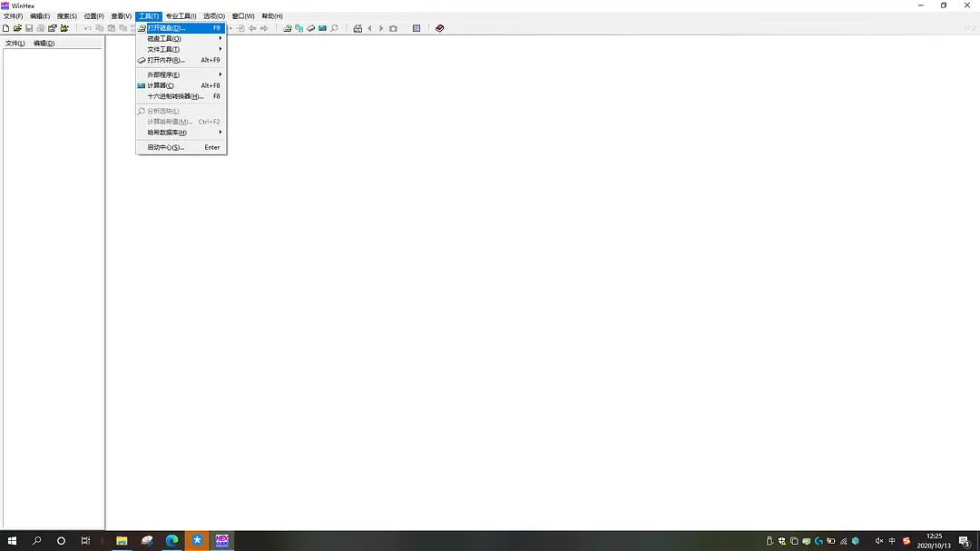Switch the 中 input language indicator

pyautogui.click(x=892, y=541)
